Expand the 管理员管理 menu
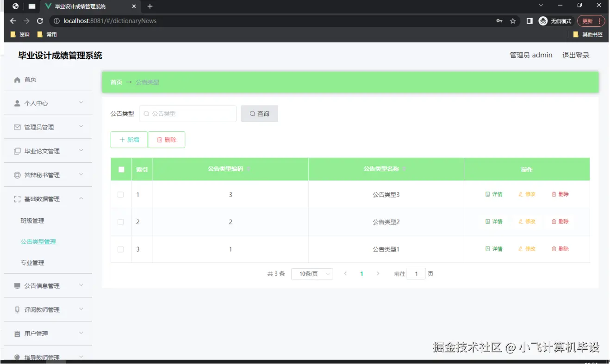The height and width of the screenshot is (364, 610). click(x=81, y=127)
